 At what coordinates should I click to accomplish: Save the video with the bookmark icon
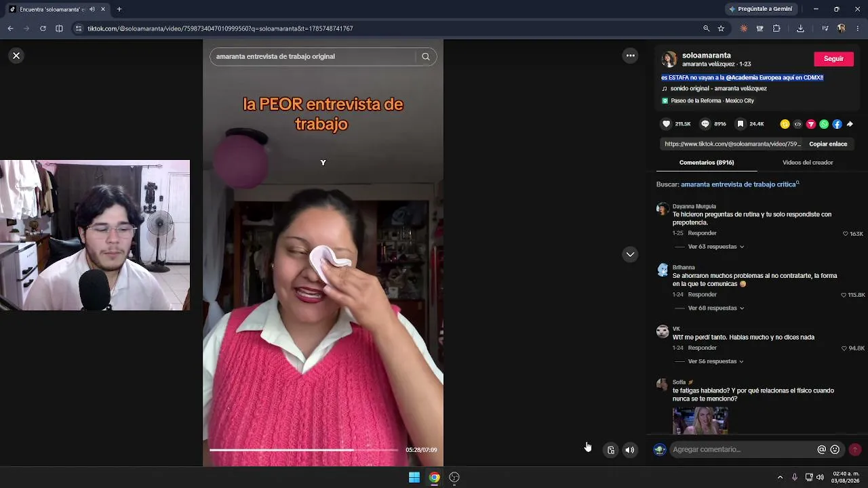pos(741,124)
